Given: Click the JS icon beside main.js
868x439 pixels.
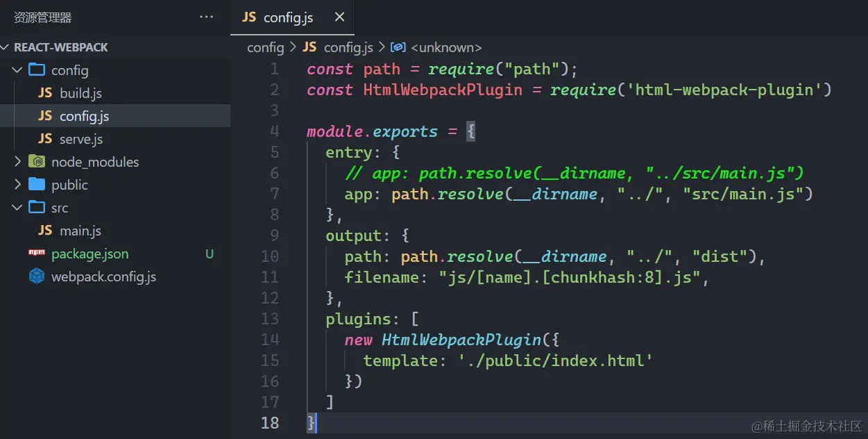Looking at the screenshot, I should pyautogui.click(x=45, y=230).
